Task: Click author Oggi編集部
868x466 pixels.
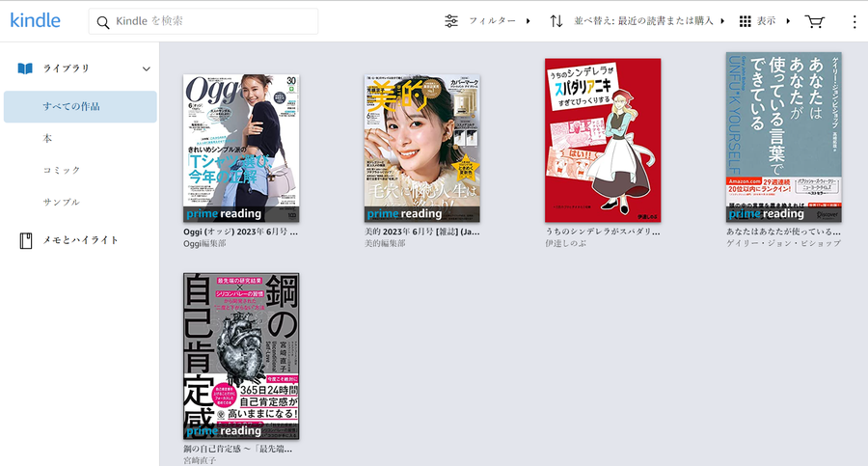Action: click(204, 244)
